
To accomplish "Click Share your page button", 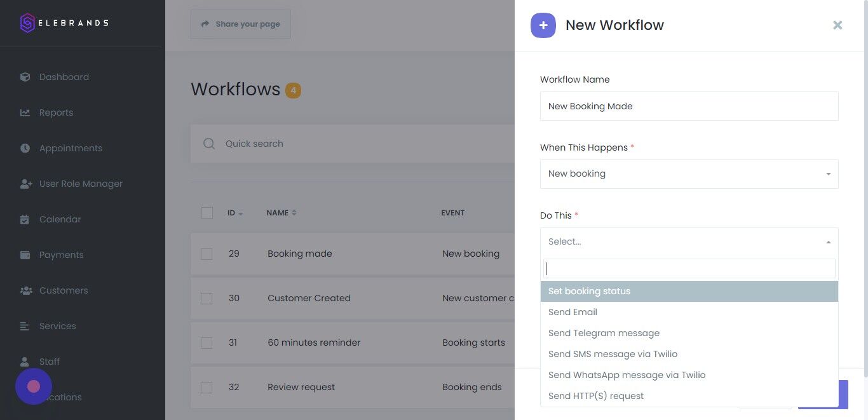I will pyautogui.click(x=240, y=24).
